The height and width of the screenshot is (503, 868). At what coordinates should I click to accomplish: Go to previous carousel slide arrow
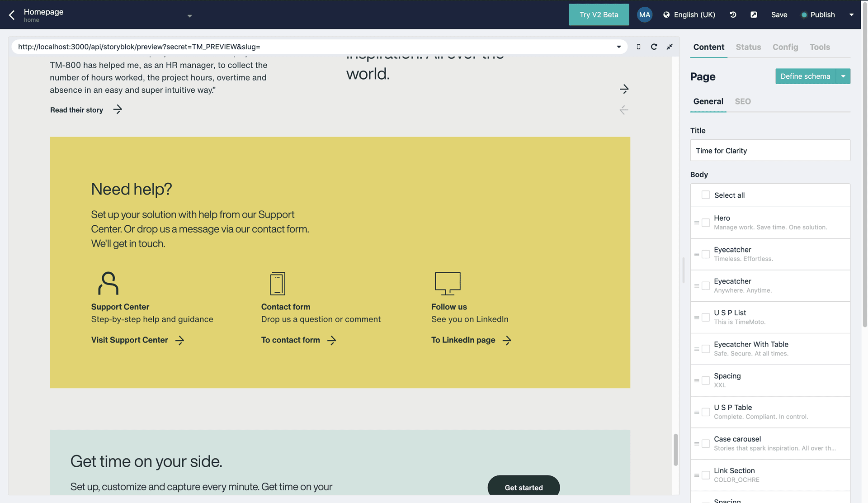[x=624, y=110]
